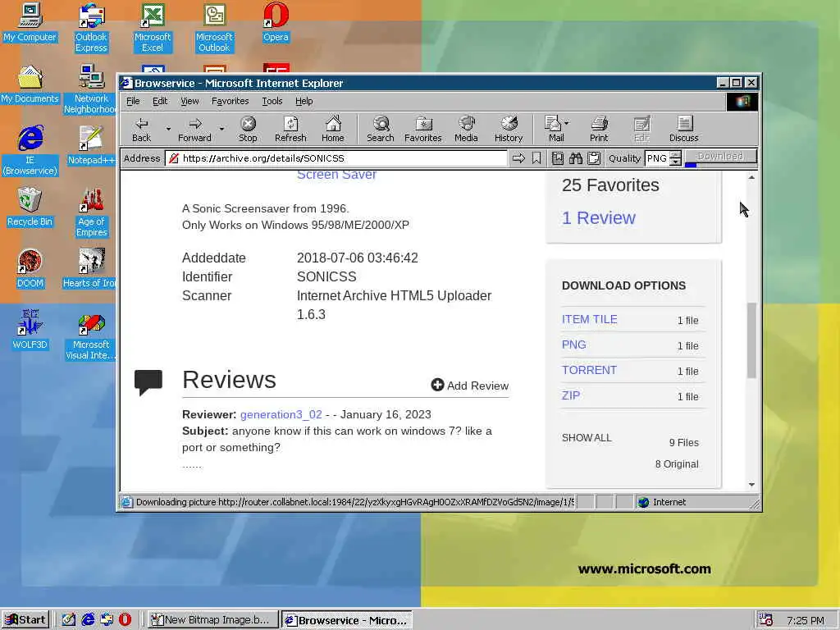
Task: Click the Start button
Action: (25, 620)
